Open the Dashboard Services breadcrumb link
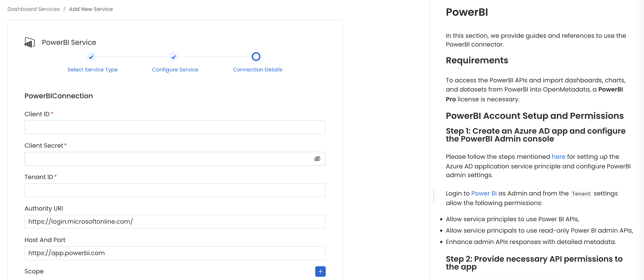 (x=33, y=9)
